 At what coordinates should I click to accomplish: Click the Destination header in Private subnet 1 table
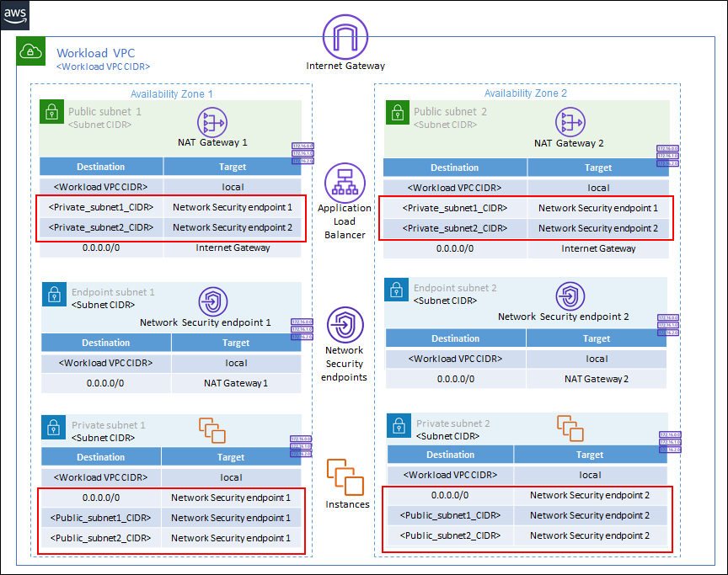click(x=100, y=457)
